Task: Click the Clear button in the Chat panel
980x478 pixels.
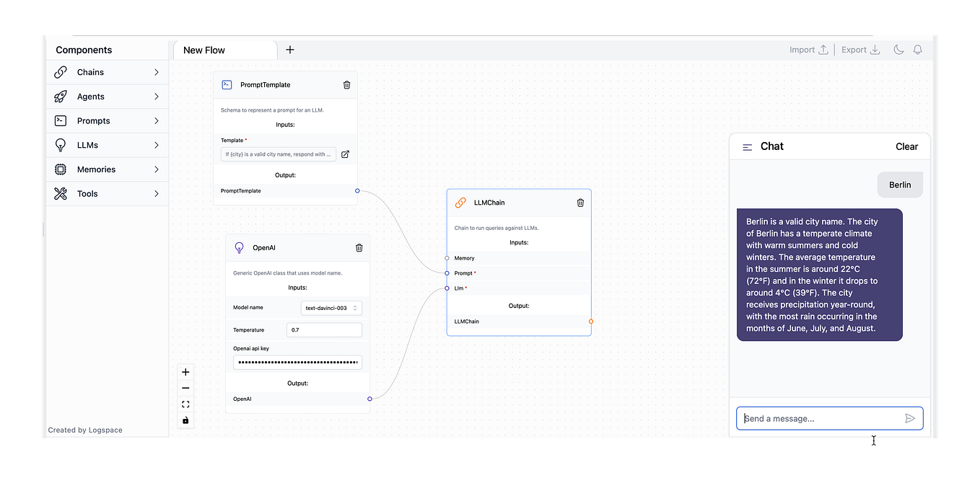Action: click(x=906, y=146)
